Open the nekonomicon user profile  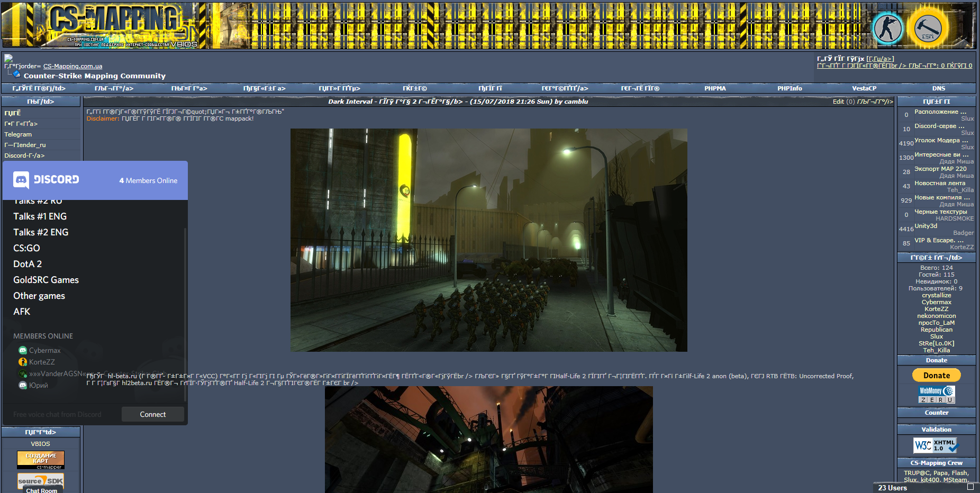point(937,316)
